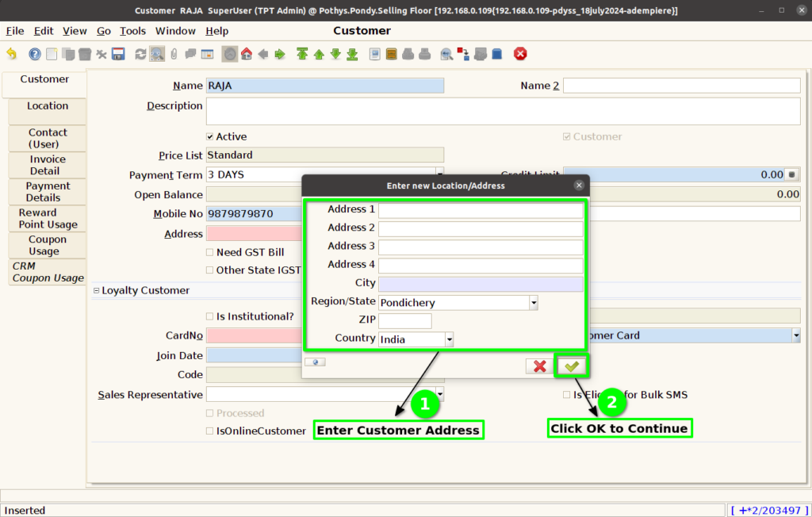Collapse the Loyalty Customer section

[96, 291]
